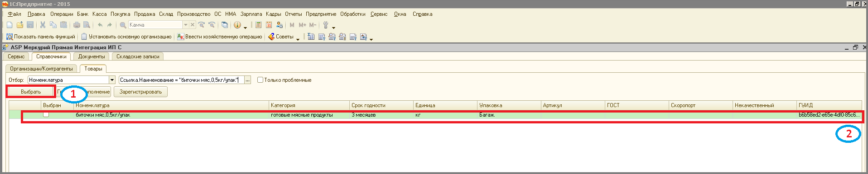Image resolution: width=868 pixels, height=174 pixels.
Task: Click the New document icon
Action: coord(10,25)
